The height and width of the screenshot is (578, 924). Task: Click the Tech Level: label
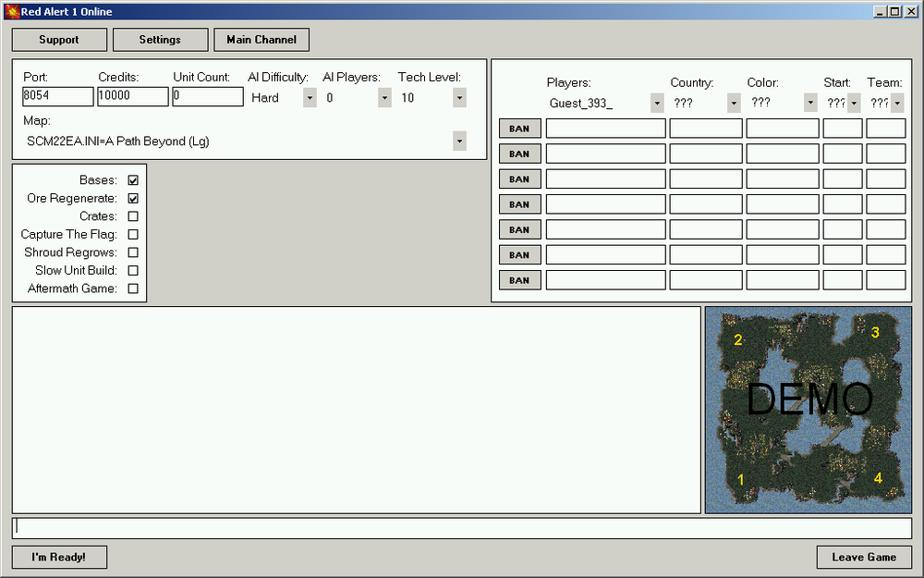pyautogui.click(x=430, y=78)
